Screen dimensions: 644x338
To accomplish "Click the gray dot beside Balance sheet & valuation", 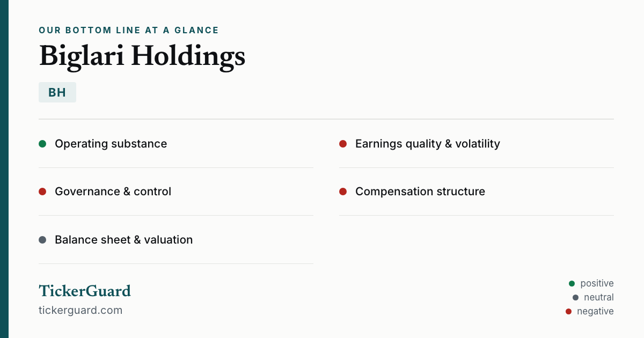I will coord(42,240).
